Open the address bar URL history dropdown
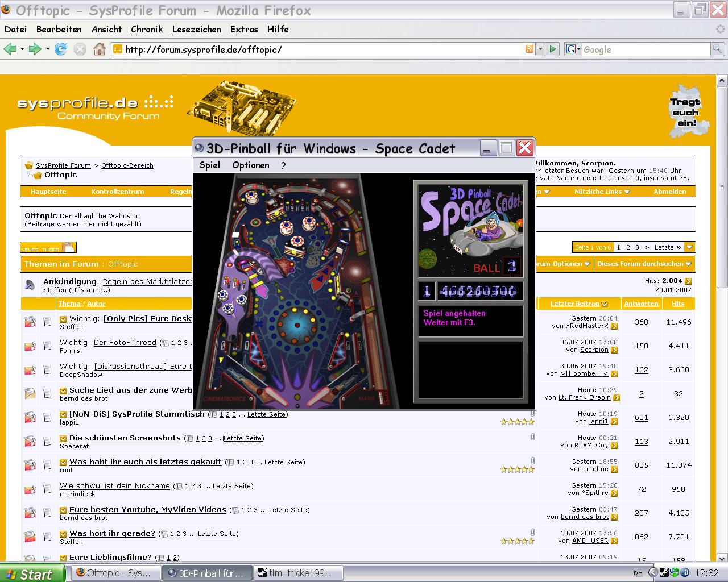This screenshot has height=582, width=728. tap(540, 49)
